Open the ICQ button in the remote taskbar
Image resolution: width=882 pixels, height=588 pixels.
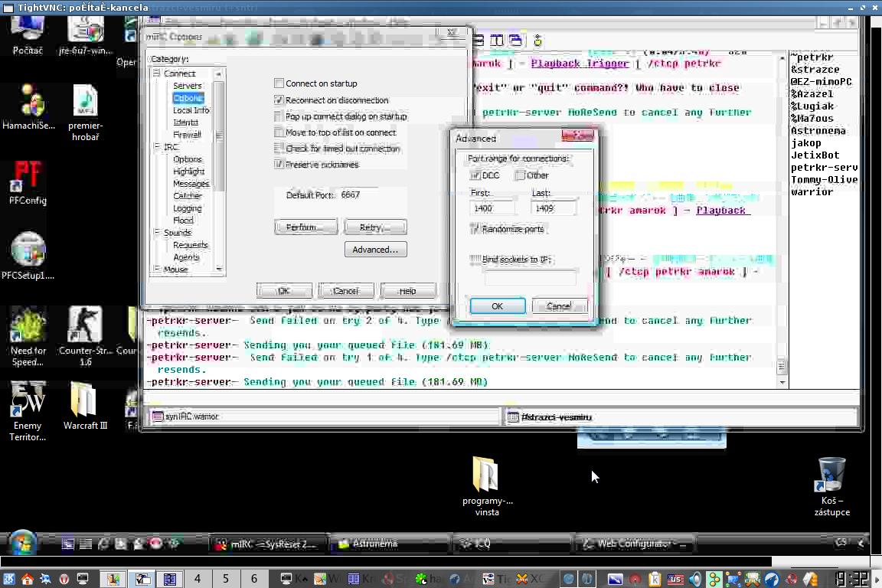click(x=511, y=544)
